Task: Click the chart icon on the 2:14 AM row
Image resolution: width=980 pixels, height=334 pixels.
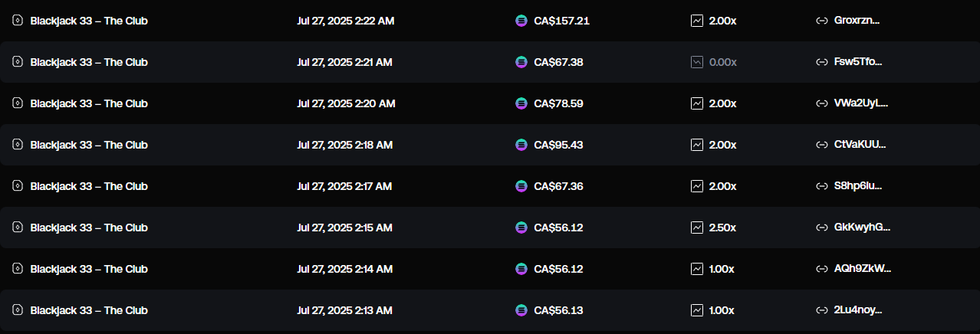Action: point(697,269)
